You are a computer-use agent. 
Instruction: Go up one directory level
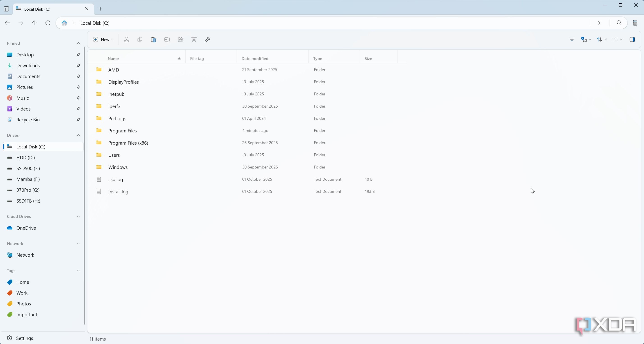(x=34, y=23)
